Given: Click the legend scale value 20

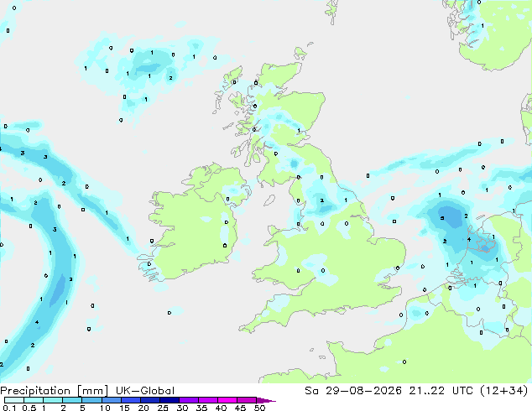Looking at the screenshot, I should [x=143, y=408].
